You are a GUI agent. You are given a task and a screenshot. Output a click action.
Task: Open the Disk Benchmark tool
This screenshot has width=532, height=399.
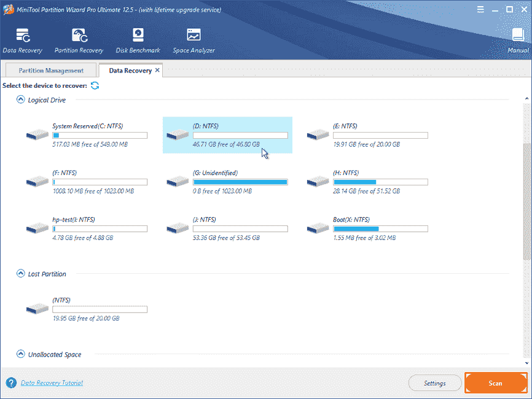click(x=138, y=35)
